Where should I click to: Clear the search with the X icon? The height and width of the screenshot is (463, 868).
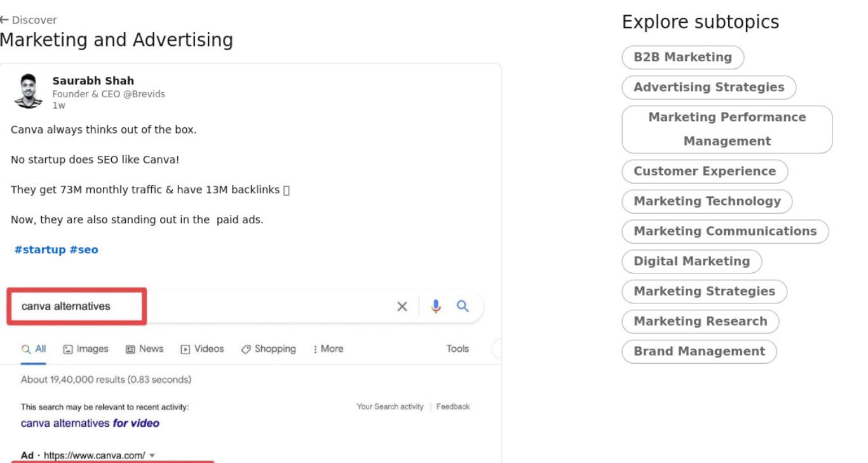pyautogui.click(x=402, y=307)
